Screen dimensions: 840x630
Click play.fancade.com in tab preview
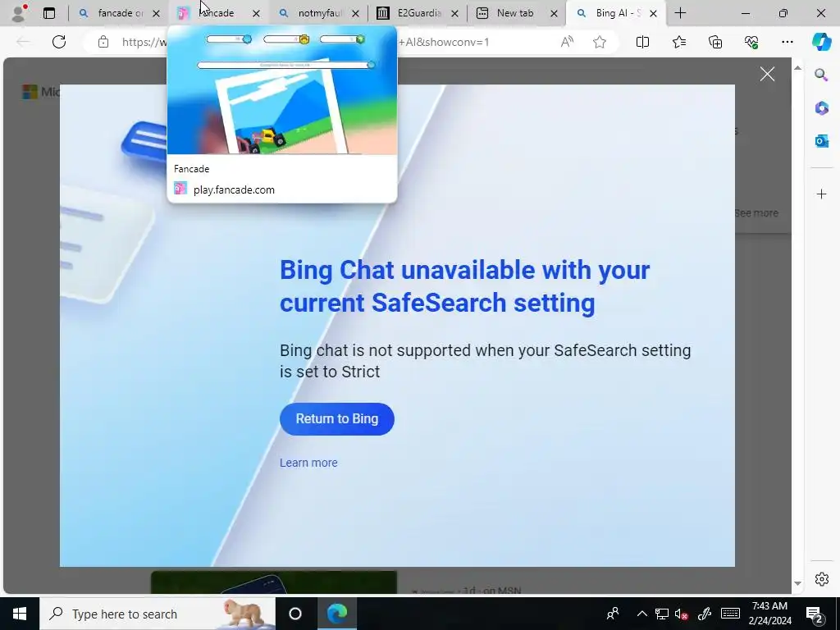234,189
